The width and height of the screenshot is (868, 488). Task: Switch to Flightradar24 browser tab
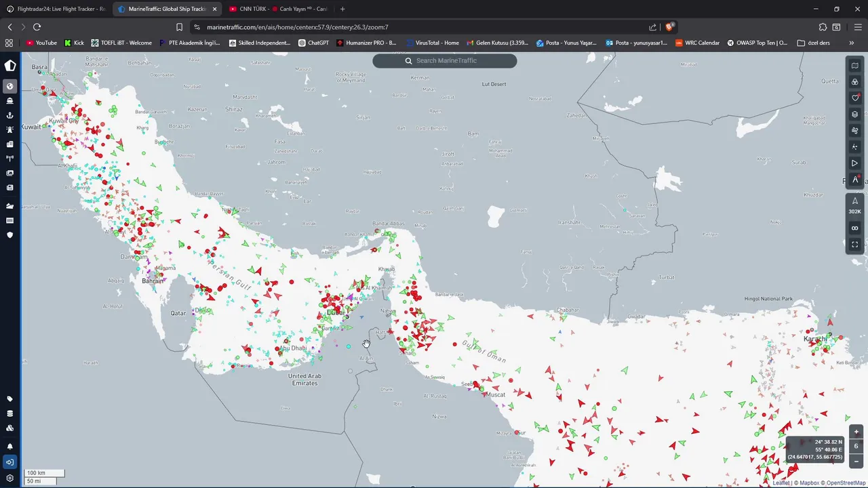coord(56,9)
